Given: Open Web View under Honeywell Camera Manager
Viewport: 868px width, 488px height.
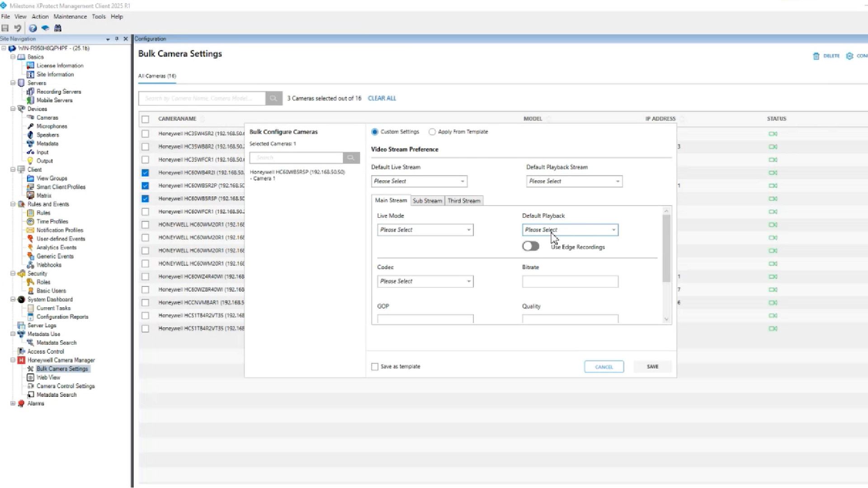Looking at the screenshot, I should click(x=48, y=377).
